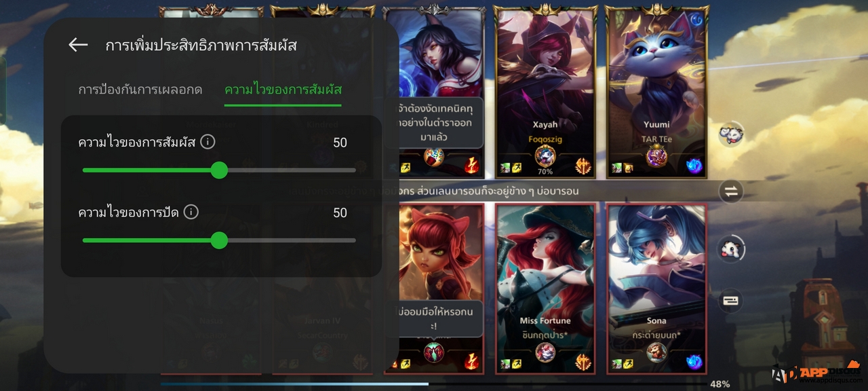Switch to การป้องกันการเผลอกด tab
868x391 pixels.
tap(140, 90)
